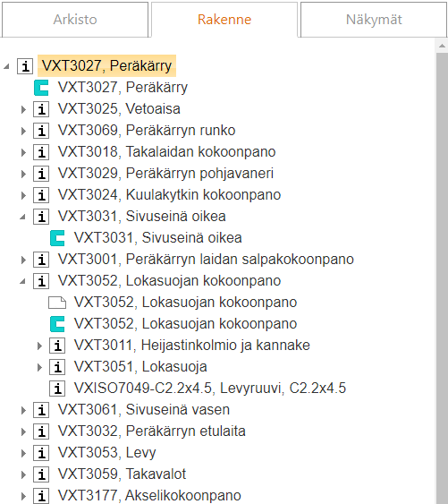Select row VXT3061, Sivuseinä vasen
448x504 pixels.
click(144, 410)
